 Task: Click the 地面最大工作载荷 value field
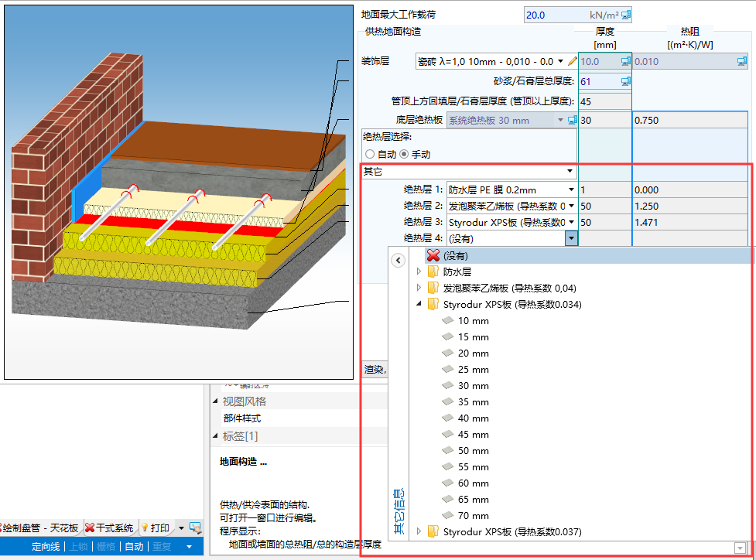pos(570,15)
